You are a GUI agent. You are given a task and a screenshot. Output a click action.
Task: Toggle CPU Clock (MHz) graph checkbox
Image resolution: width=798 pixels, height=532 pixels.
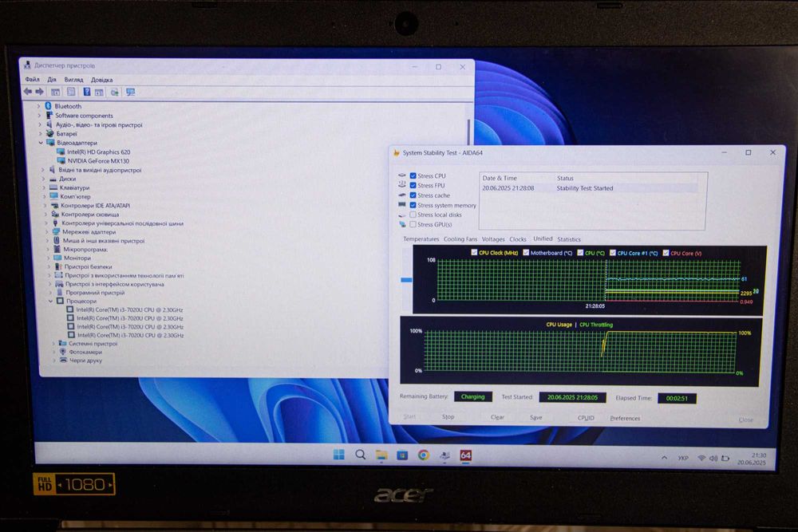point(474,252)
